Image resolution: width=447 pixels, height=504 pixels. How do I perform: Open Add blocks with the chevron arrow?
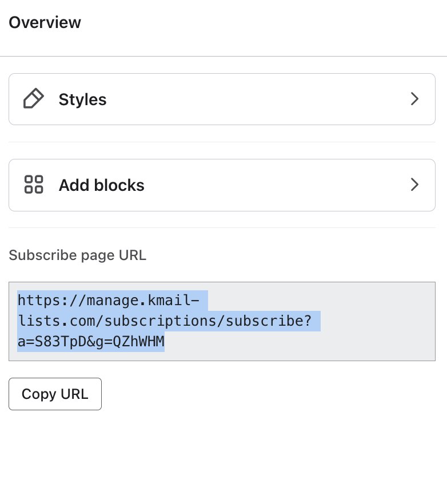pos(414,185)
